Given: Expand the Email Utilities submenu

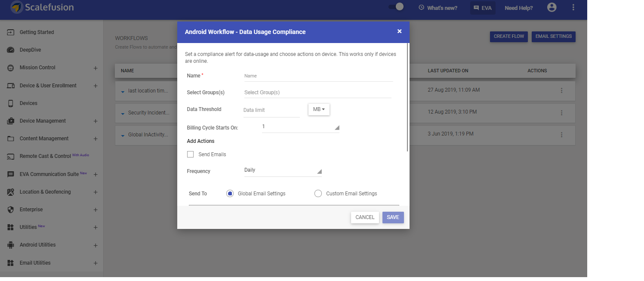Looking at the screenshot, I should coord(96,263).
